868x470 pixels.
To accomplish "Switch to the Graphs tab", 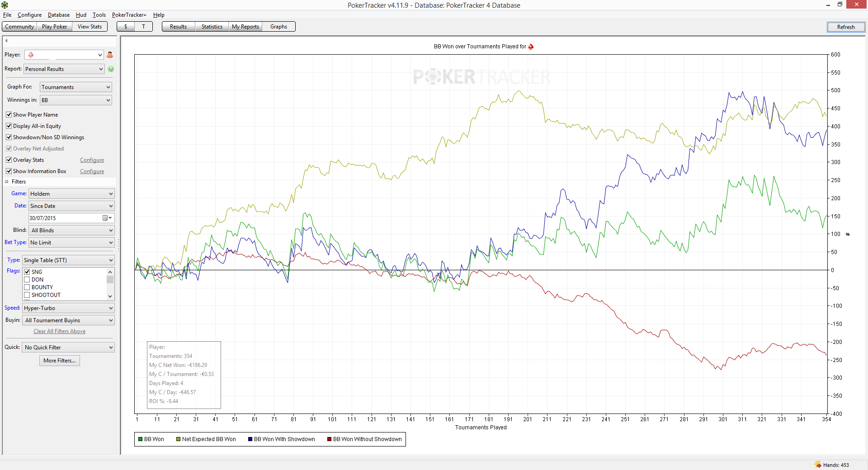I will click(x=278, y=27).
